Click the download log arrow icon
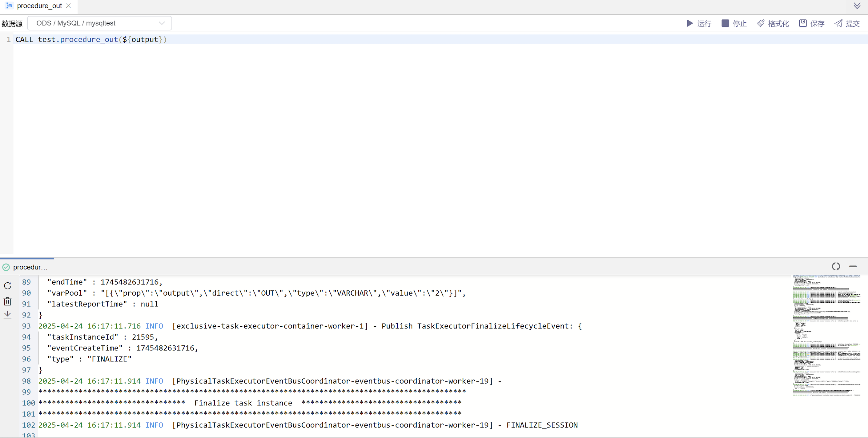This screenshot has height=438, width=868. (x=8, y=314)
